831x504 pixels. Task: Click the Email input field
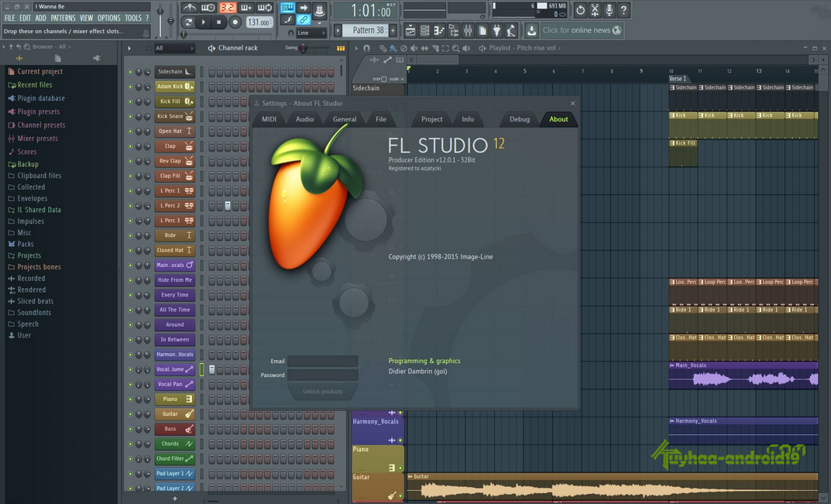(x=322, y=361)
